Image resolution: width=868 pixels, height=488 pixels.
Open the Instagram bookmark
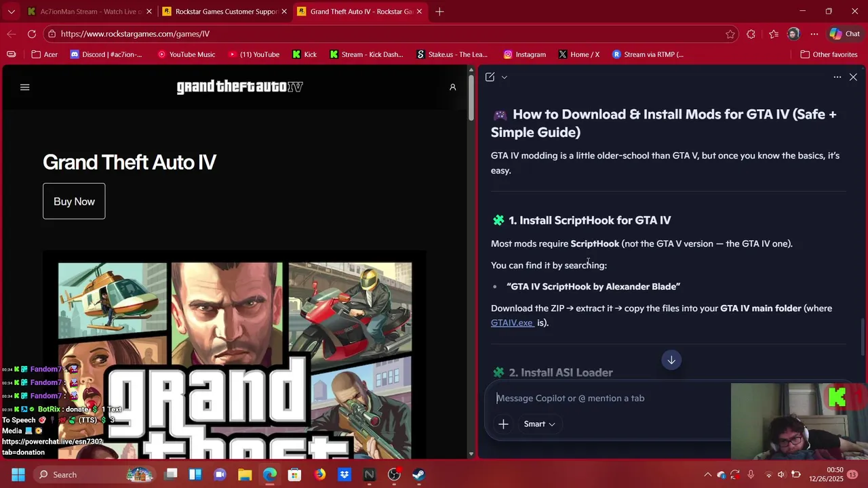pos(525,54)
